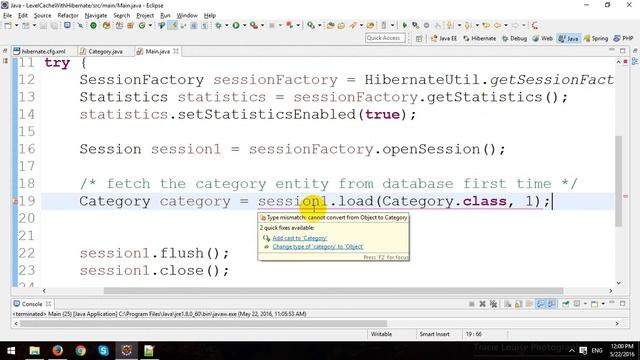Switch to the Web perspective

542,38
